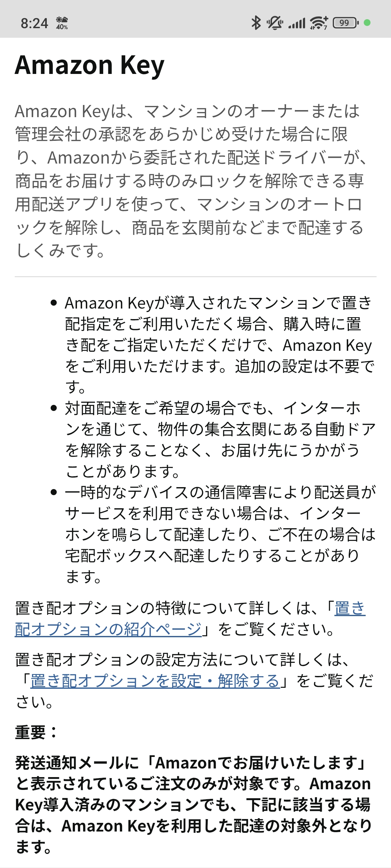Tap the green privacy indicator dot
This screenshot has width=391, height=868.
(367, 23)
